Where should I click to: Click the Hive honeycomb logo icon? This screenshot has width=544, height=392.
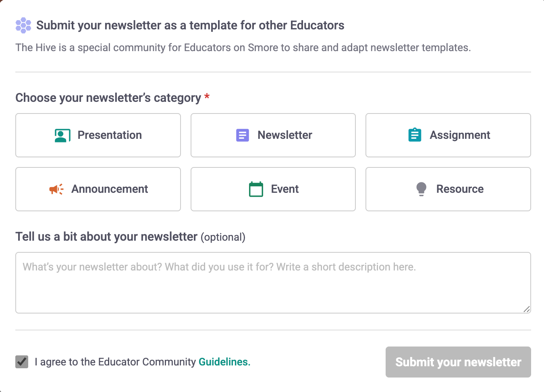click(23, 25)
